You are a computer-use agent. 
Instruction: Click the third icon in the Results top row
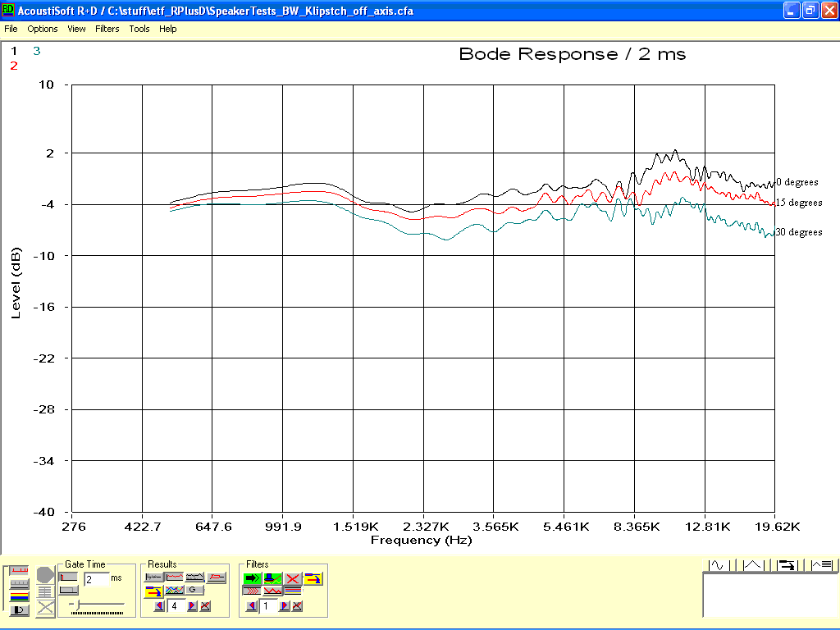click(x=195, y=577)
